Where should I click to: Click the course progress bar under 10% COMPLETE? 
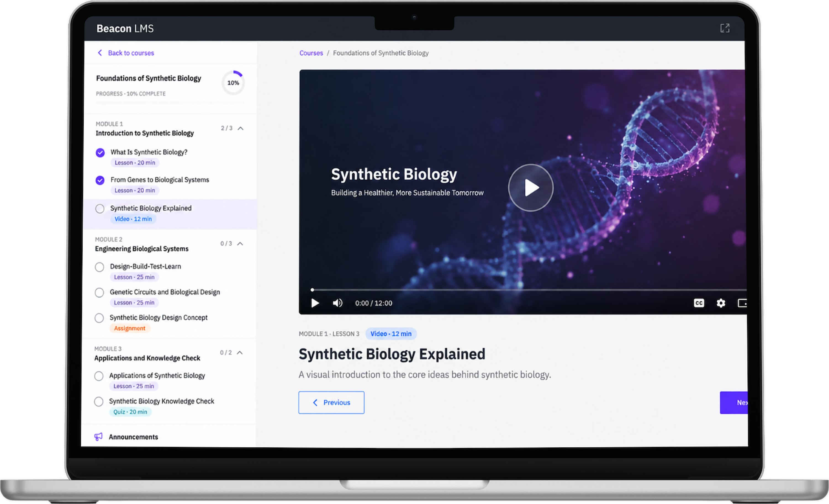(170, 103)
